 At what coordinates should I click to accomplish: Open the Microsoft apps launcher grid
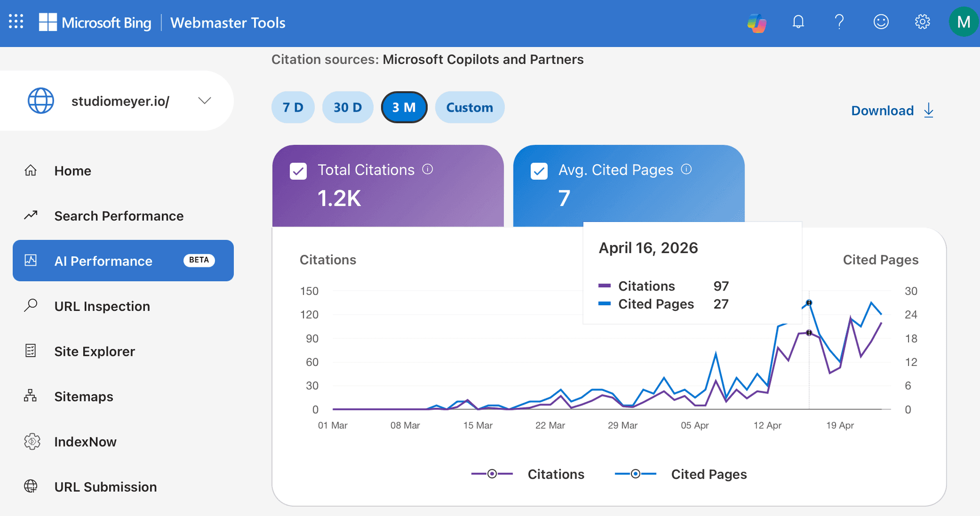16,22
